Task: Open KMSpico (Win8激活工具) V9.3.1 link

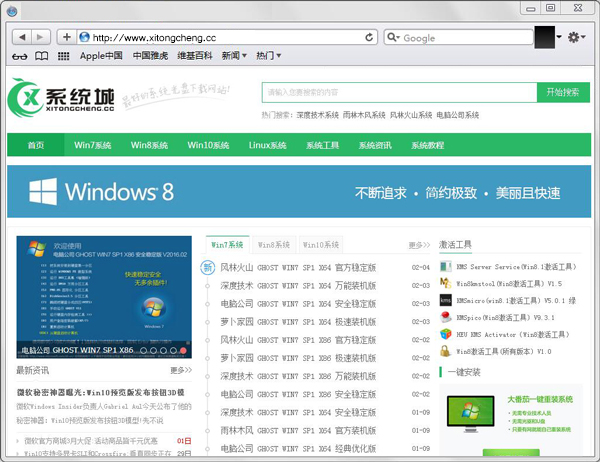Action: point(505,317)
